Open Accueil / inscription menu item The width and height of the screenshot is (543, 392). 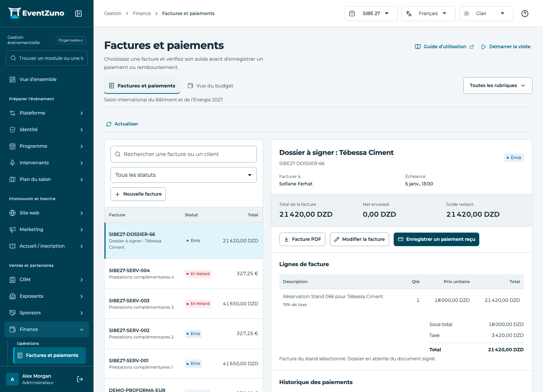point(47,246)
